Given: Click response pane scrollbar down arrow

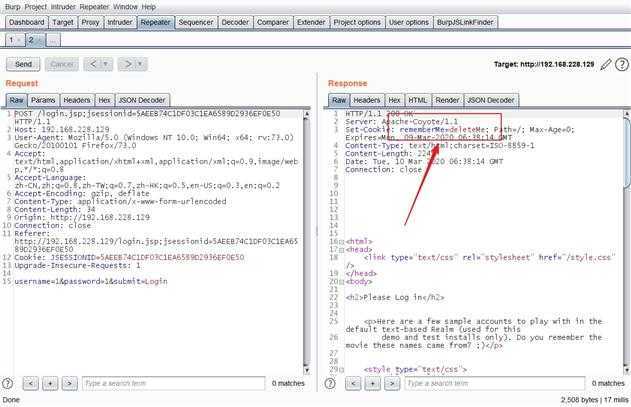Looking at the screenshot, I should [627, 369].
